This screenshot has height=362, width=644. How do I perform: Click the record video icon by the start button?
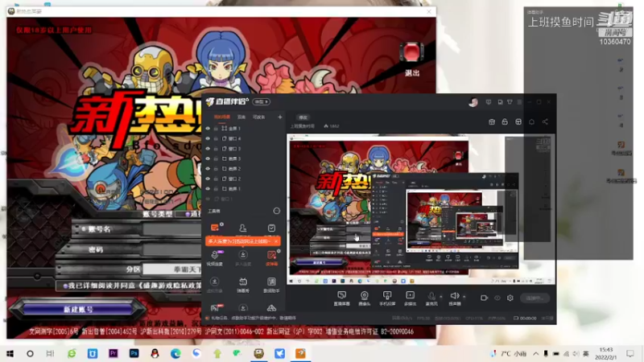tap(484, 298)
